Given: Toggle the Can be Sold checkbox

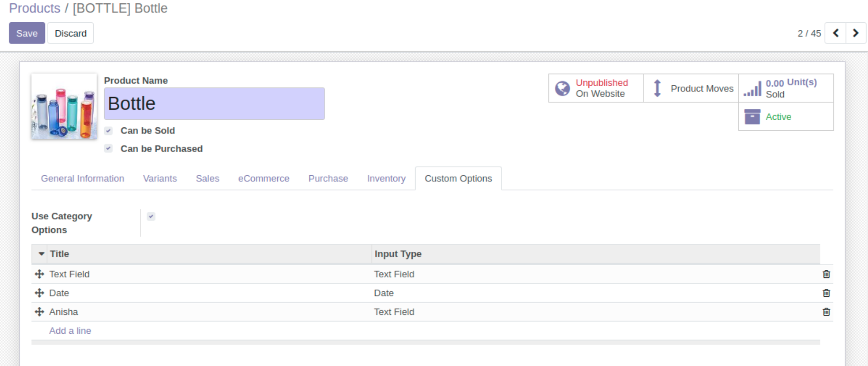Looking at the screenshot, I should (109, 131).
